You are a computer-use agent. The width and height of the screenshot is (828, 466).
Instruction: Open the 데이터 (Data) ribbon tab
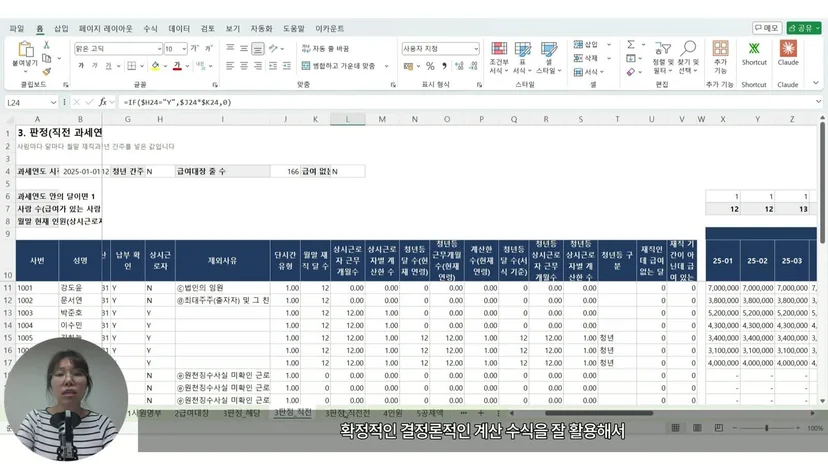[x=179, y=29]
